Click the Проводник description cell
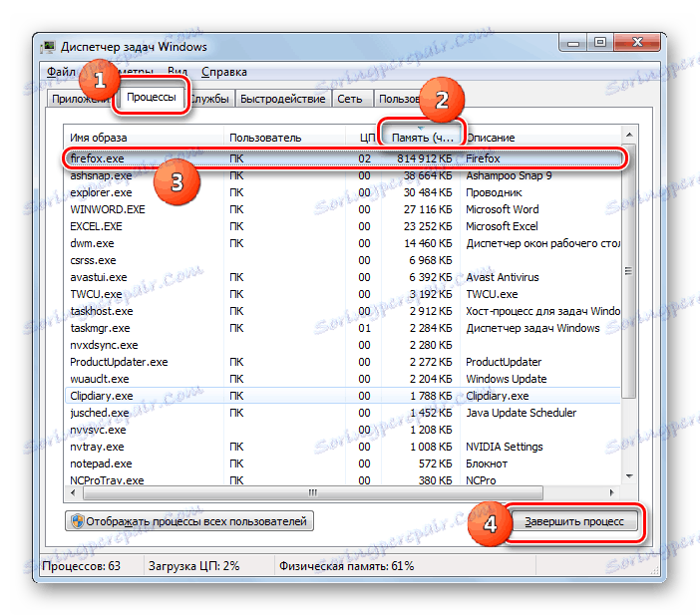 494,192
